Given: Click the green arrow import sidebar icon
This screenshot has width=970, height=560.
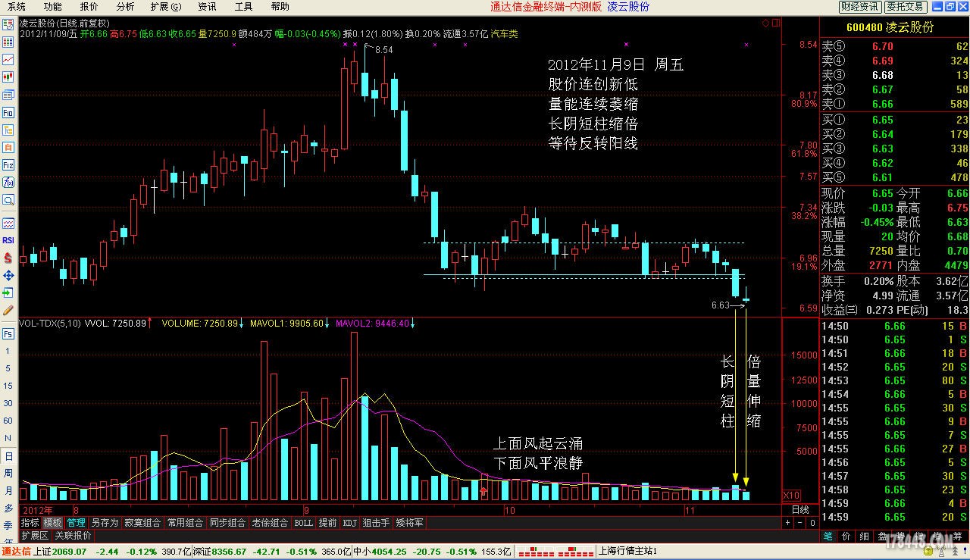Looking at the screenshot, I should coord(8,293).
